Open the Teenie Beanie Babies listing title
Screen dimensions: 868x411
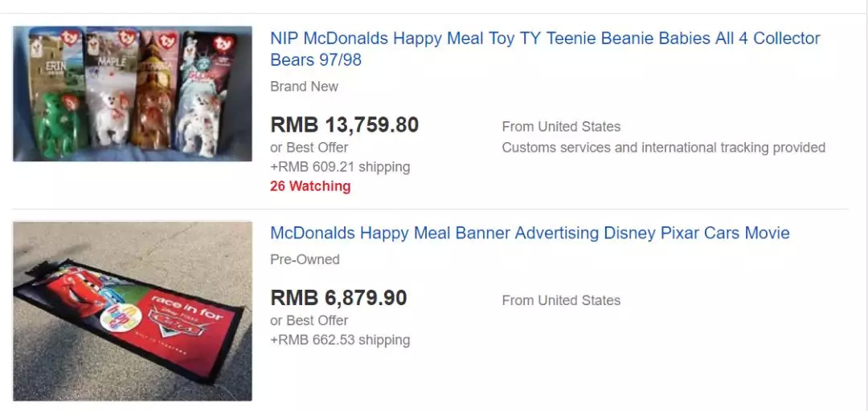pyautogui.click(x=545, y=49)
